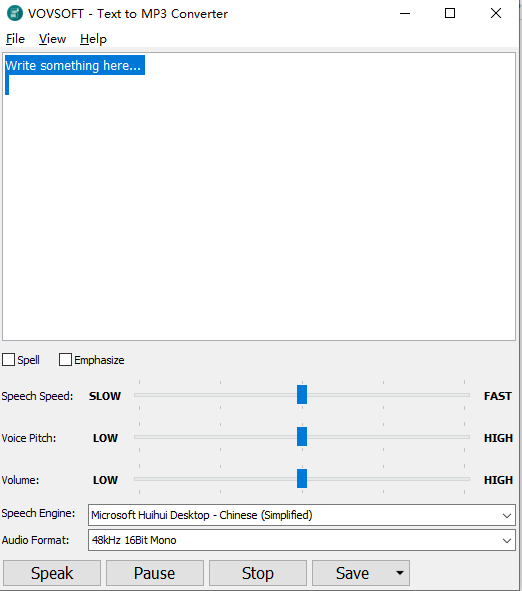This screenshot has width=522, height=591.
Task: Click the Speech Speed slider handle
Action: [x=302, y=395]
